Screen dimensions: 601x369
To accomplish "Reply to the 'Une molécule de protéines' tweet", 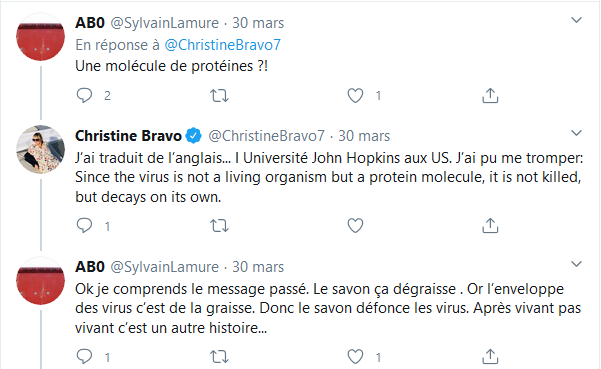I will (x=84, y=95).
